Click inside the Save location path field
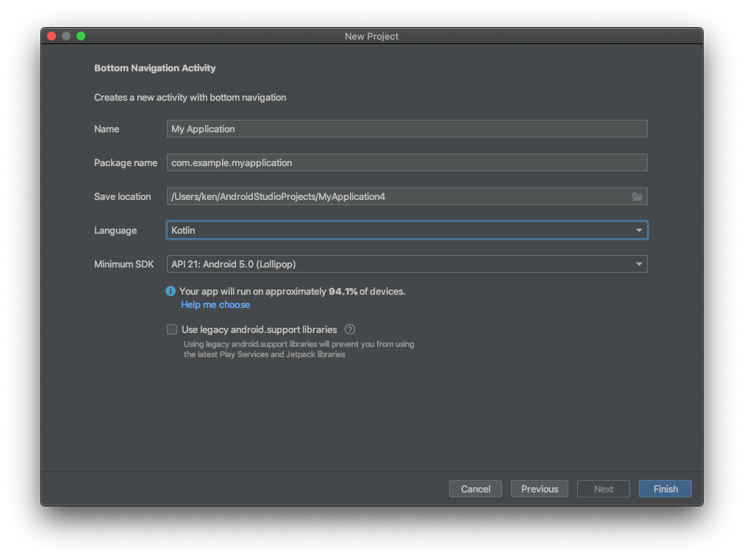 397,197
